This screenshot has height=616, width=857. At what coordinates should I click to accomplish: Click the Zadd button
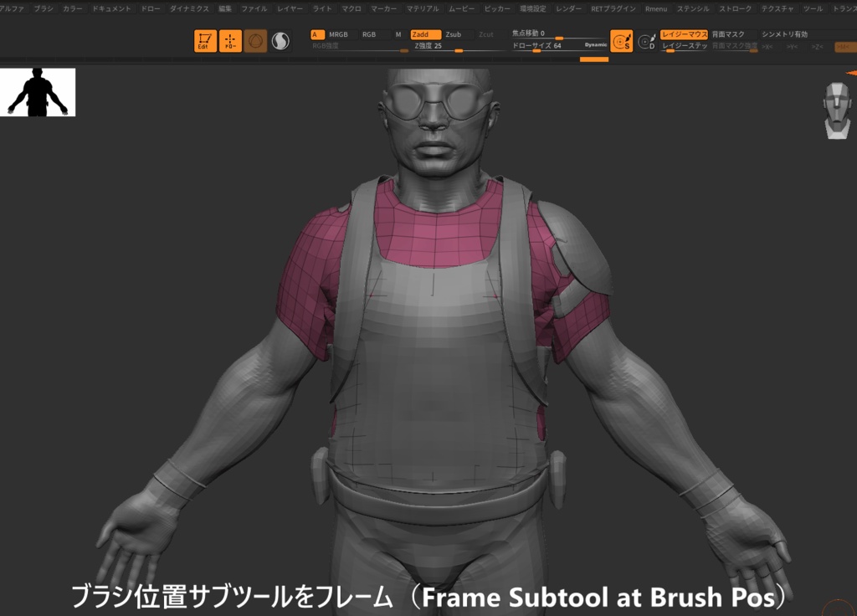(x=421, y=35)
